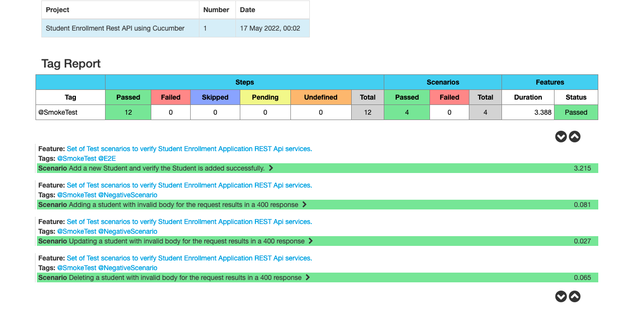Click the collapse-all up chevron below the scenario list
644x311 pixels.
(574, 296)
